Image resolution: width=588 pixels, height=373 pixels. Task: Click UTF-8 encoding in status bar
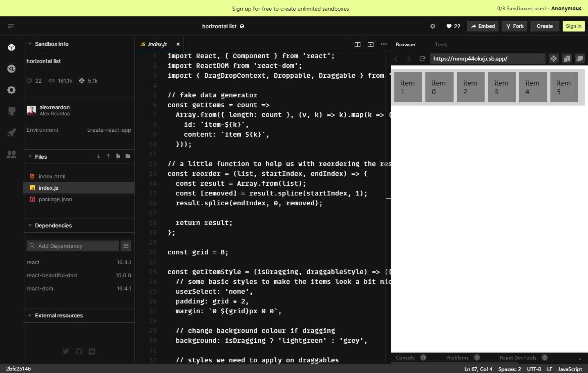coord(534,369)
